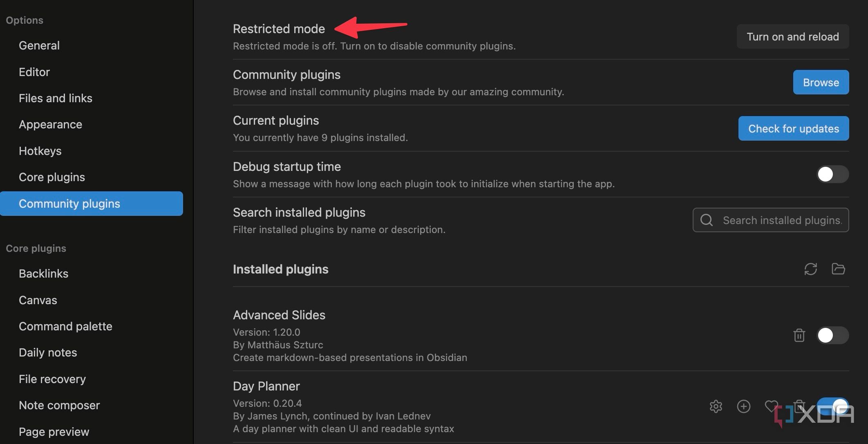The image size is (868, 444).
Task: Check for plugin updates
Action: coord(793,128)
